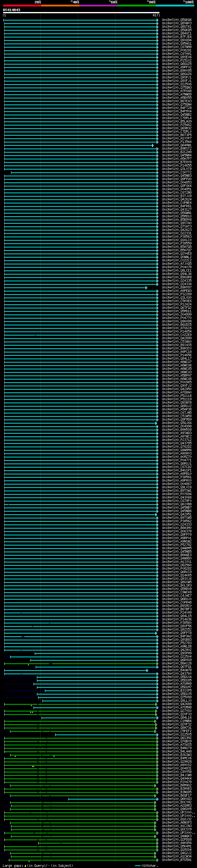The width and height of the screenshot is (197, 868).
Task: Open hit UniRef100_P08282
Action: coord(176,569)
